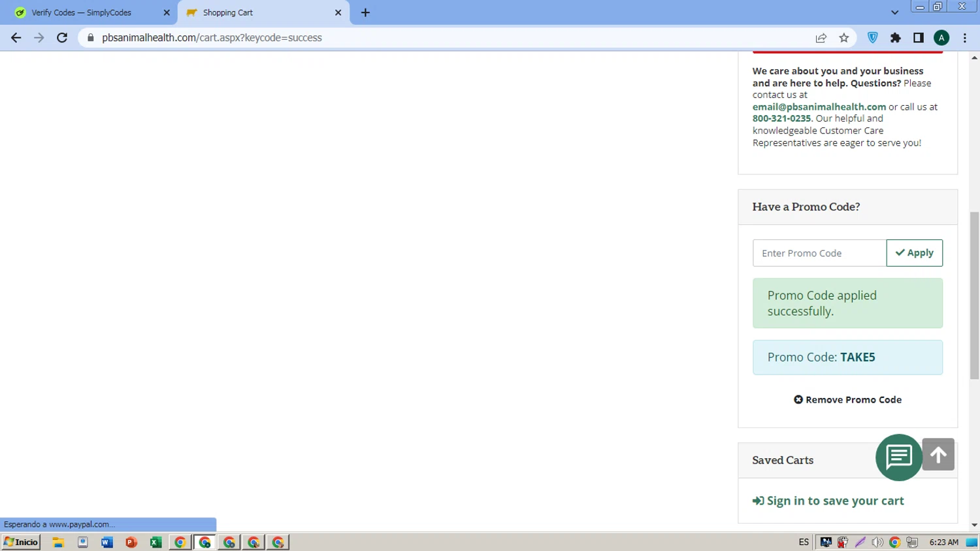Jump back to top arrow

tap(938, 454)
